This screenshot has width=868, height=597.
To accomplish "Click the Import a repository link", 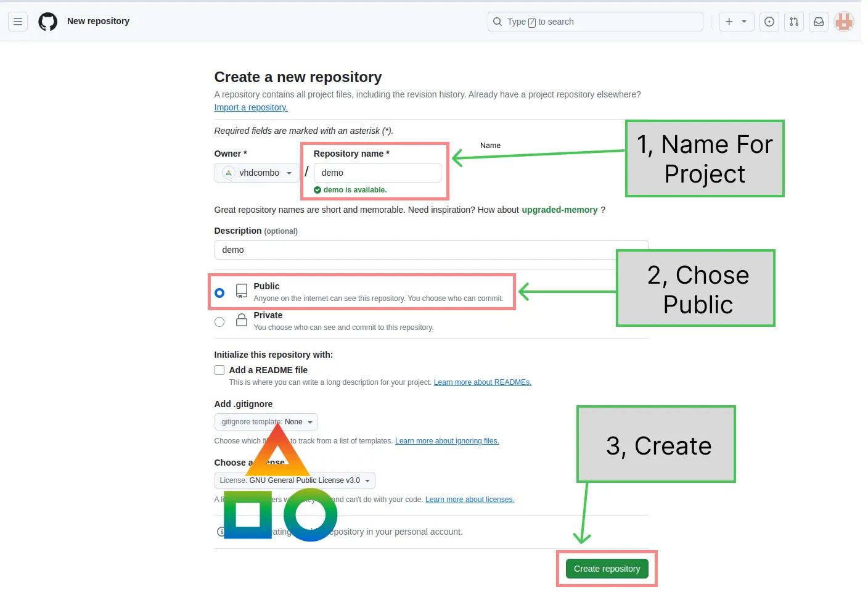I will pyautogui.click(x=251, y=107).
